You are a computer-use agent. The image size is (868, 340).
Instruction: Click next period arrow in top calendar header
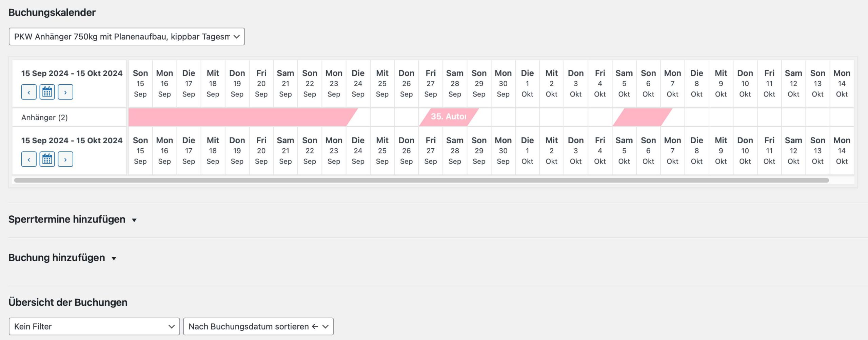pos(65,92)
